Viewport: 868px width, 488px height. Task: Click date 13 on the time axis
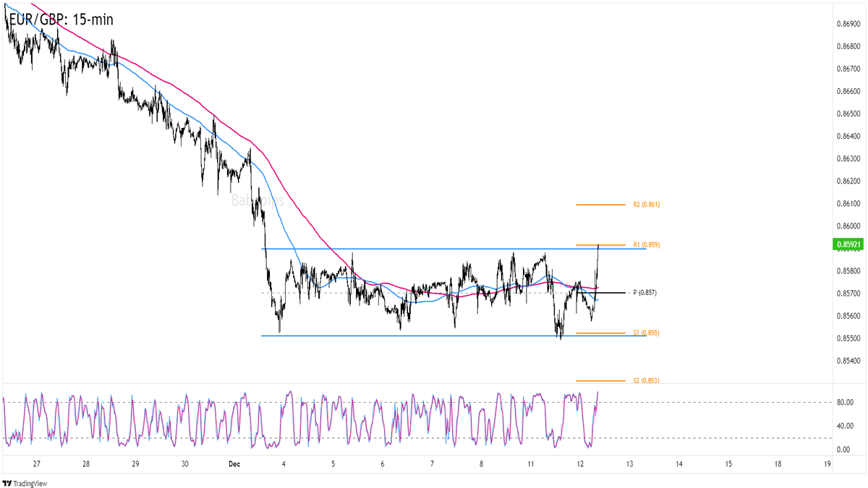(629, 464)
